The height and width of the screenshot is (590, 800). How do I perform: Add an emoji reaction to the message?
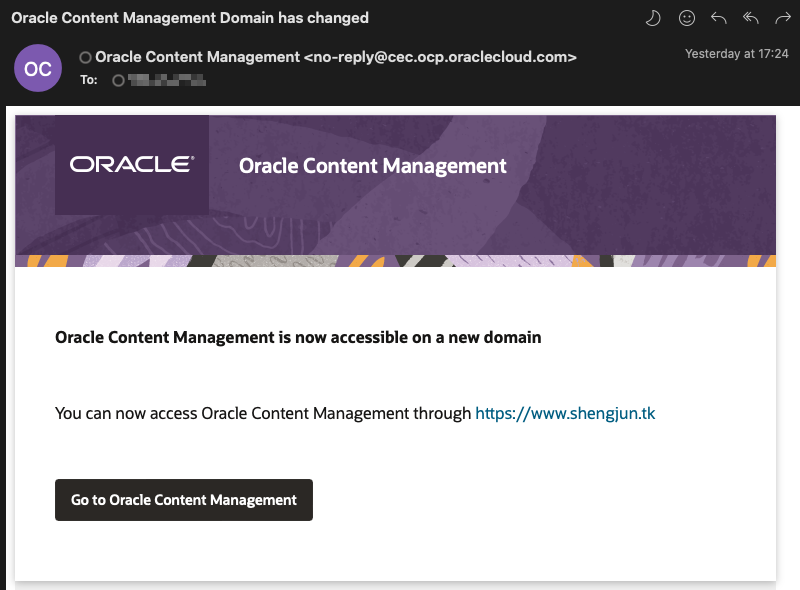(x=687, y=18)
